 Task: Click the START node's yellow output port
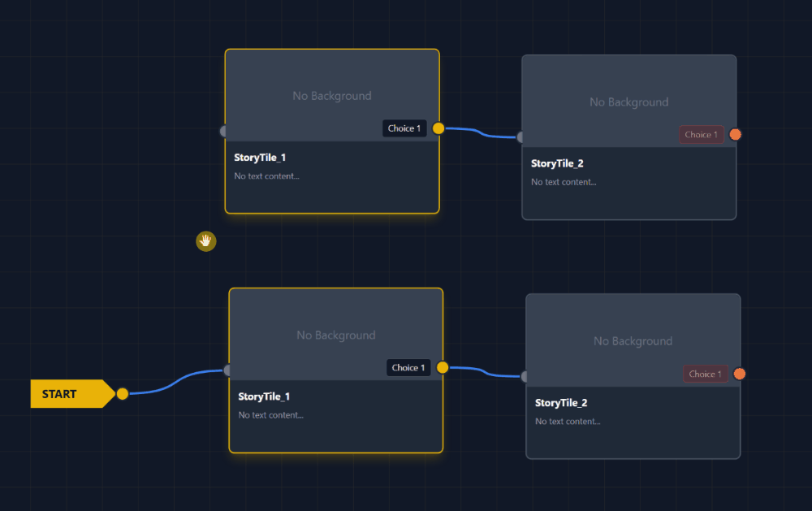(x=123, y=394)
